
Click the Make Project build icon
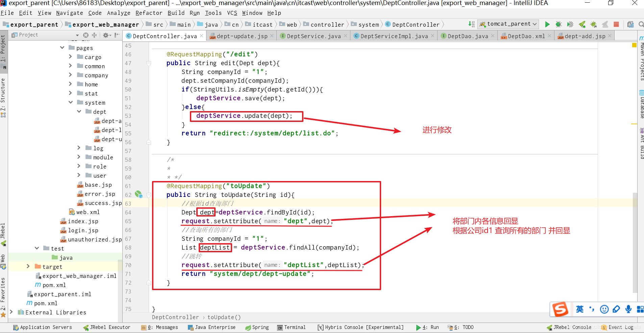[471, 24]
